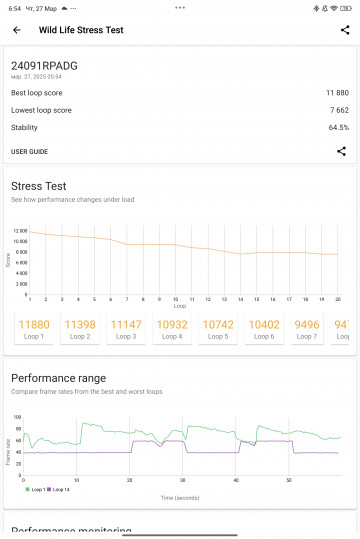Select the Loop 4 score card
The width and height of the screenshot is (360, 539).
click(x=172, y=329)
